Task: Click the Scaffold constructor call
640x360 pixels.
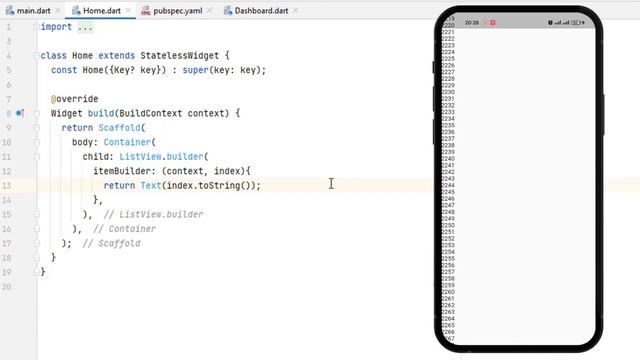Action: click(120, 128)
